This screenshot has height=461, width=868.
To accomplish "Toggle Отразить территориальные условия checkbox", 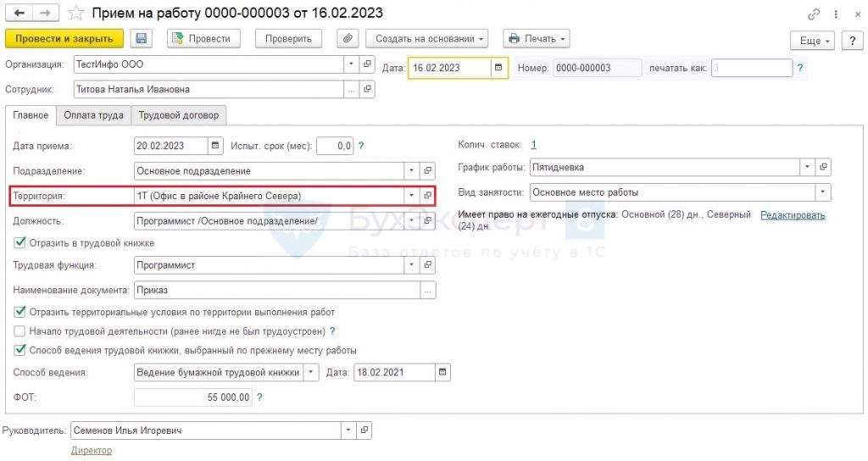I will point(20,312).
